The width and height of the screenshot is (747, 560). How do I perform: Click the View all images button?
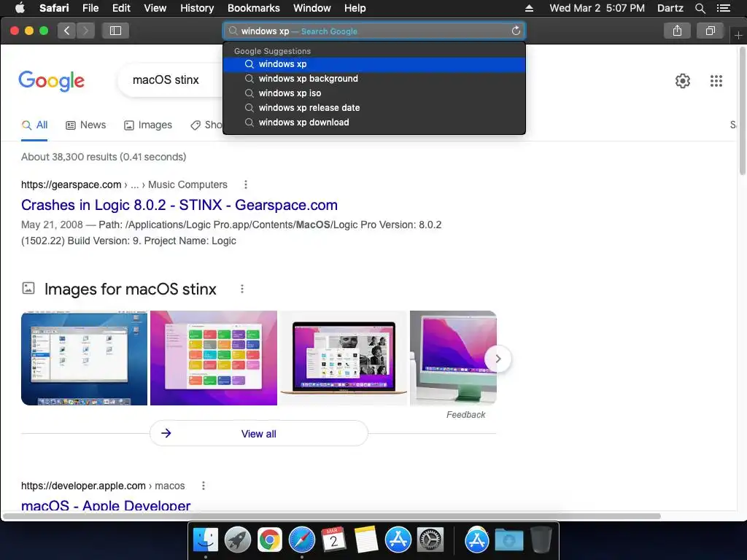point(259,433)
